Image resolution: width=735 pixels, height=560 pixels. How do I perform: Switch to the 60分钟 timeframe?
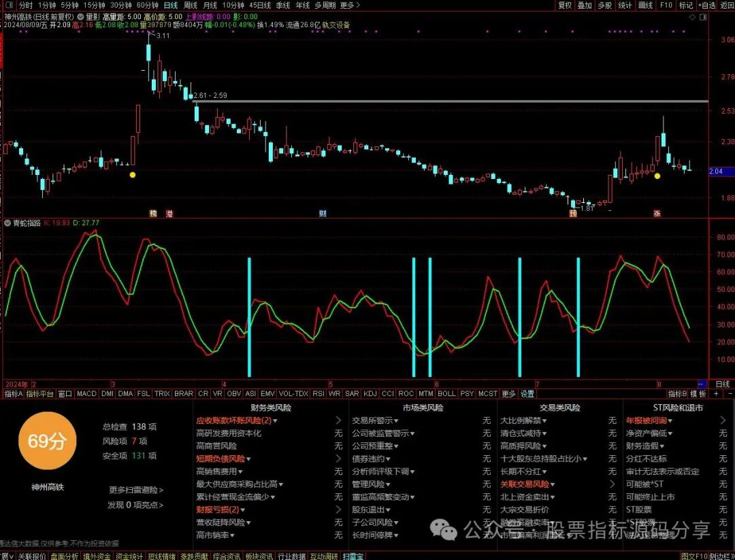tap(147, 5)
